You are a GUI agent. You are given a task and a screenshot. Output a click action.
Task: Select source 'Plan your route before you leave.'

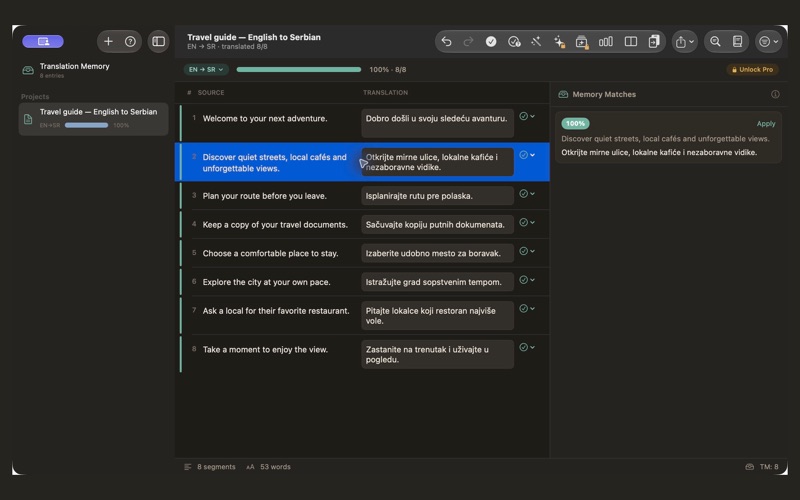coord(264,196)
